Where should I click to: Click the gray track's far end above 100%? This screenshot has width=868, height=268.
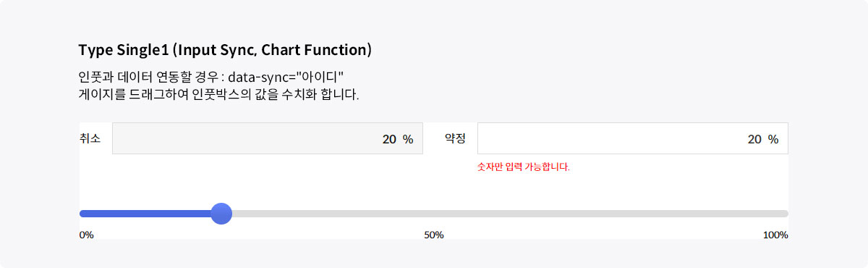pos(784,214)
